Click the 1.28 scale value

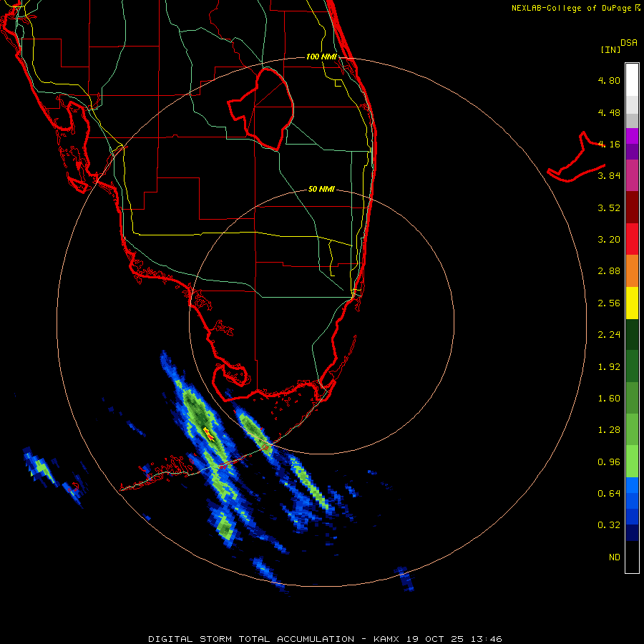point(609,430)
